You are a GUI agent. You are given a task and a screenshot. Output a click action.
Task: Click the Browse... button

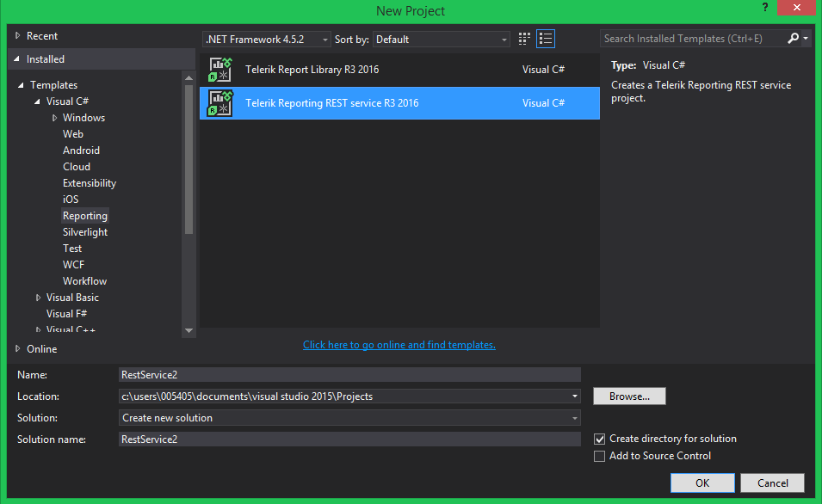coord(629,396)
